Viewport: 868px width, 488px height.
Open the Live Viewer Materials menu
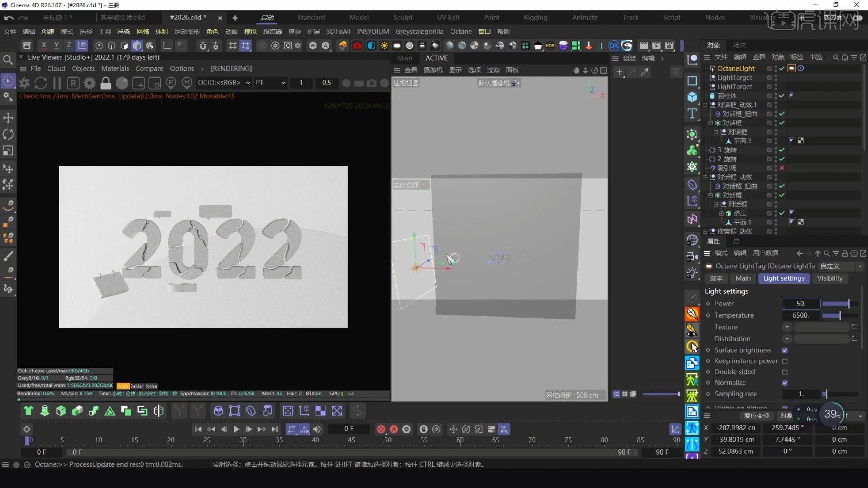[115, 69]
